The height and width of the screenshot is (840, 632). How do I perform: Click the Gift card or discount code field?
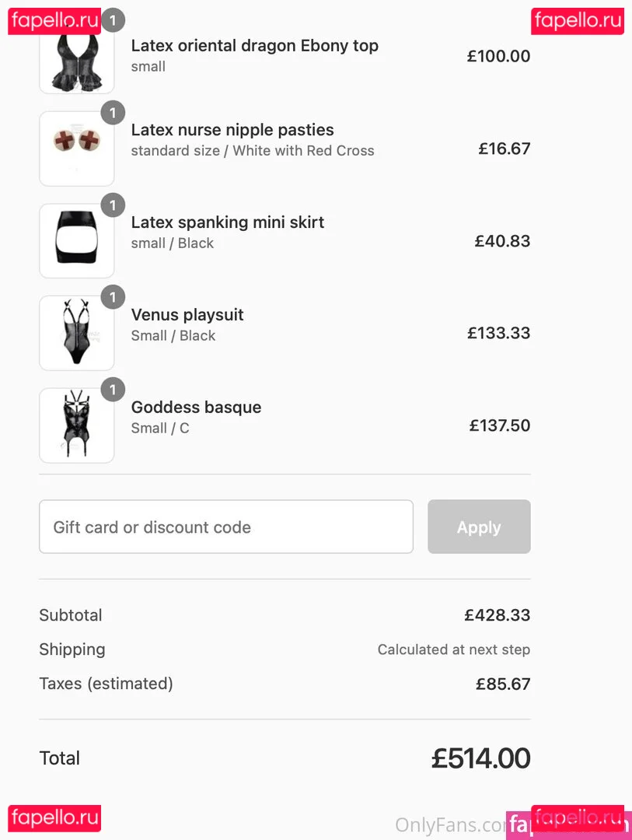click(225, 527)
